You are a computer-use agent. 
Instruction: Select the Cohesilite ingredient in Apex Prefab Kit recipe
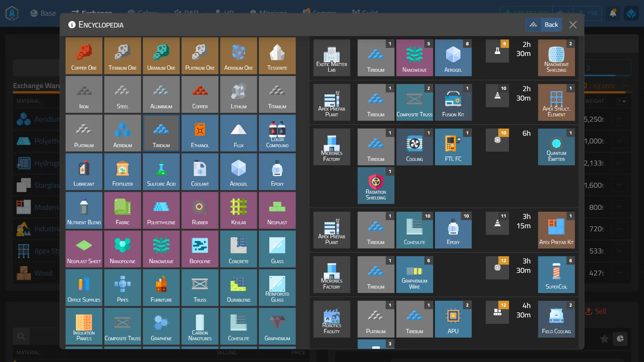tap(414, 230)
